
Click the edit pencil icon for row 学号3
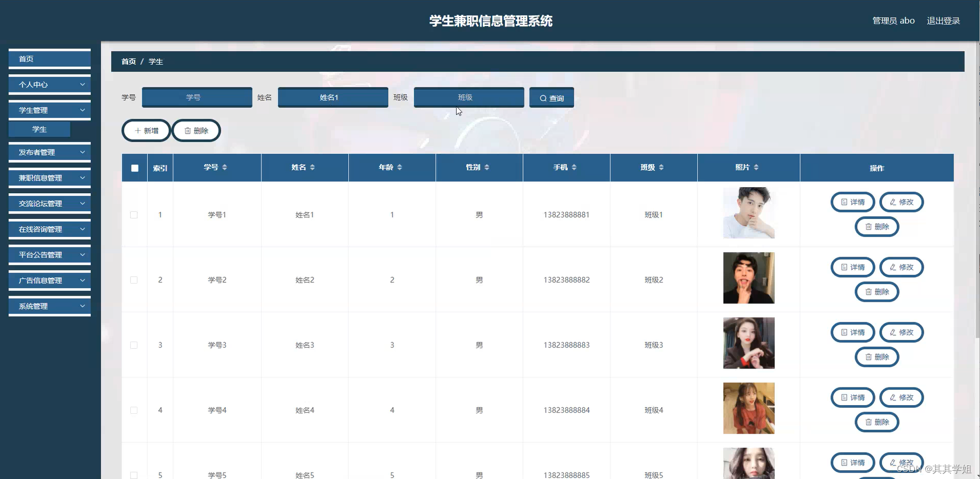coord(893,332)
